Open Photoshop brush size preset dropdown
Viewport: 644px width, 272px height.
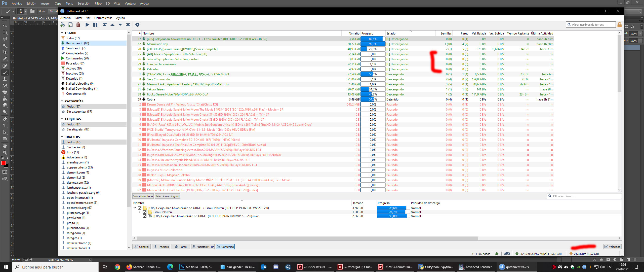click(26, 11)
